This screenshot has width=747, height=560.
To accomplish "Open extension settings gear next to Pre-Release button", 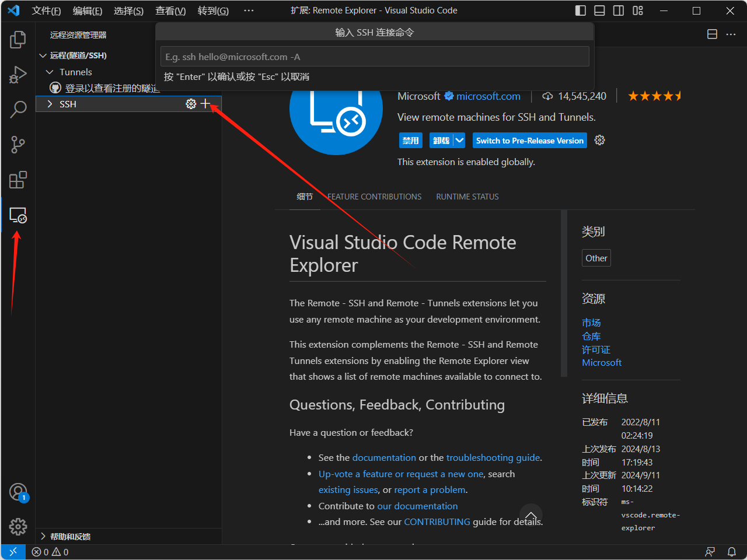I will (x=599, y=140).
